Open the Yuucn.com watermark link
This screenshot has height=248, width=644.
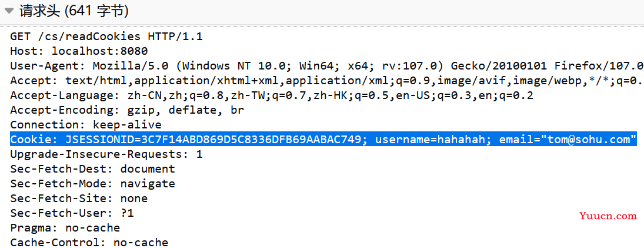pyautogui.click(x=608, y=216)
